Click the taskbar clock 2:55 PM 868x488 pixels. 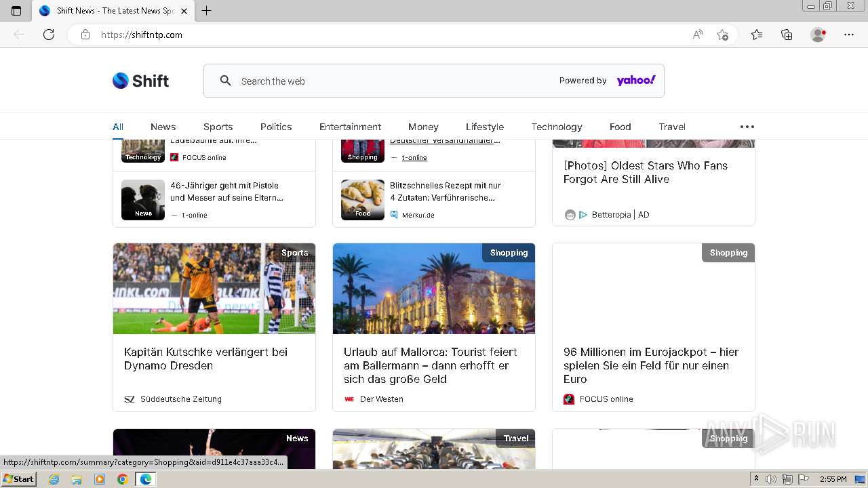coord(833,479)
